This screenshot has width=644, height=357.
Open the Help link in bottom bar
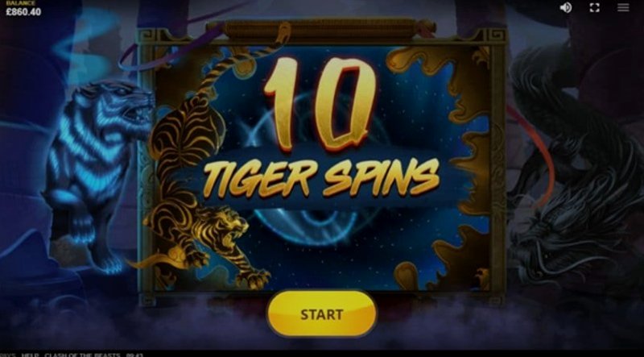[30, 355]
